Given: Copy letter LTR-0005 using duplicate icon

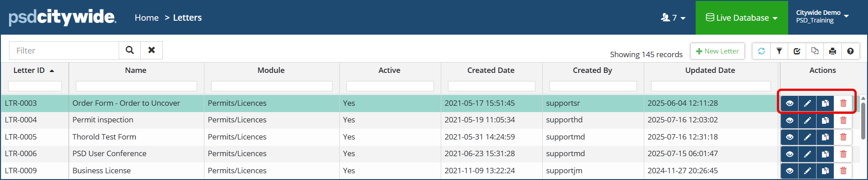Looking at the screenshot, I should click(825, 137).
